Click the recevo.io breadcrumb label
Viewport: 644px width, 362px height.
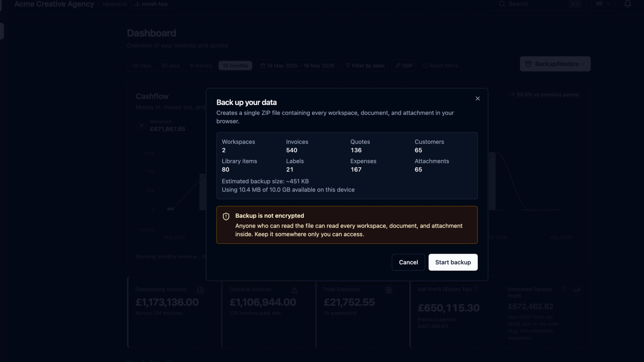115,4
